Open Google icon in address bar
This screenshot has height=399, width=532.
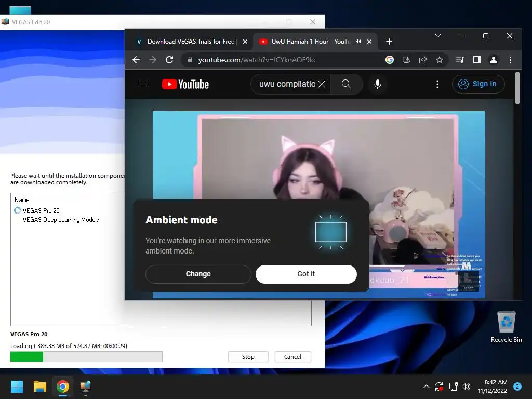(390, 60)
